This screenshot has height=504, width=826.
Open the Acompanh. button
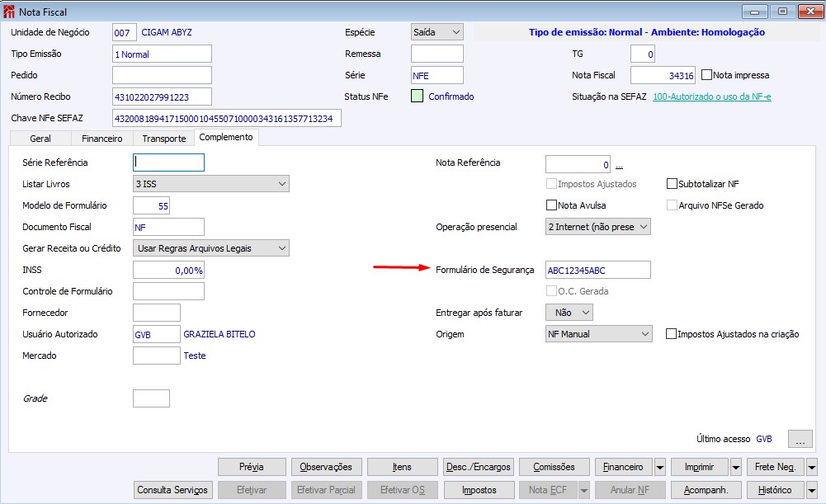[706, 490]
